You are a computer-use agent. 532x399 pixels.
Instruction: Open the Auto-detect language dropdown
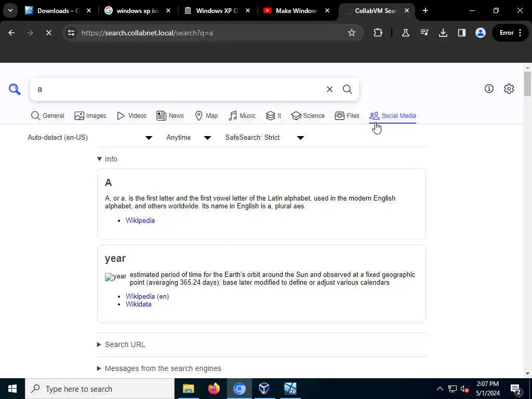point(90,137)
